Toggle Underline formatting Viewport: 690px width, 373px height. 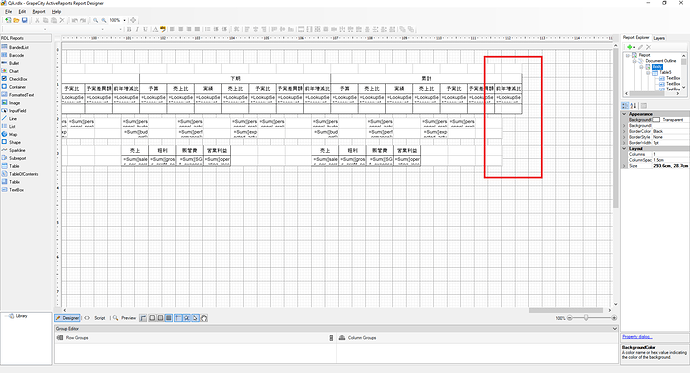click(x=146, y=29)
